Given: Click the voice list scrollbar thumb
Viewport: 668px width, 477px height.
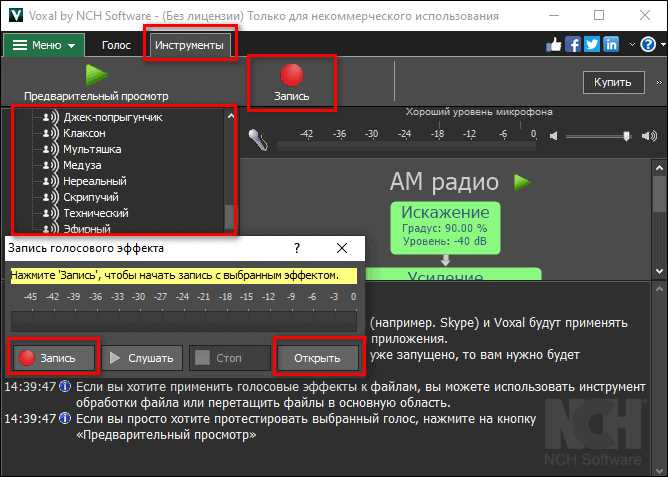Looking at the screenshot, I should point(230,217).
